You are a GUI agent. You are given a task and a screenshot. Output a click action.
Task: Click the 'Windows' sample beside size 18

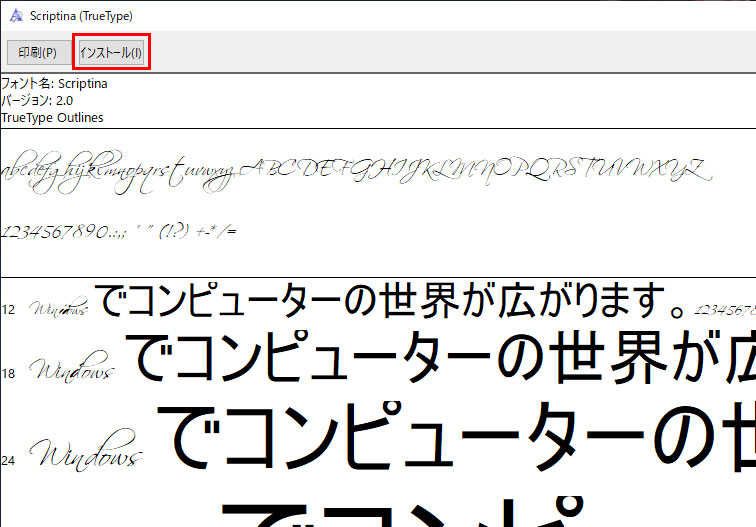pos(72,367)
